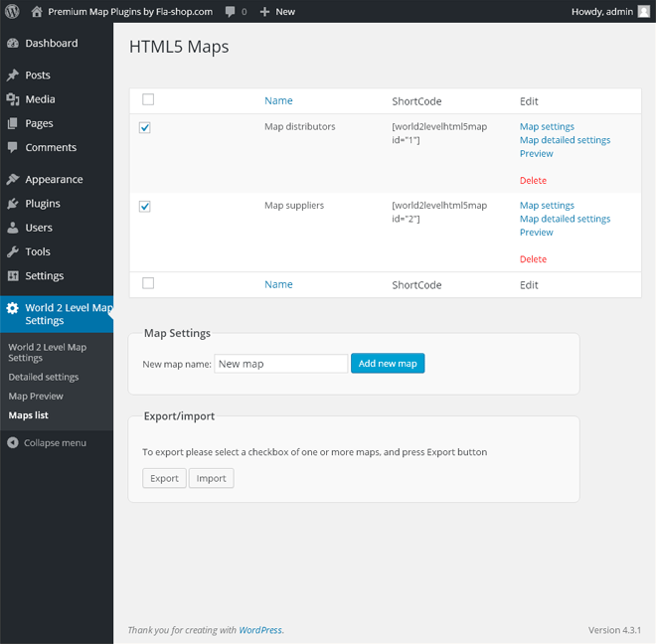Click the Version 4.3.1 footer text

tap(614, 630)
